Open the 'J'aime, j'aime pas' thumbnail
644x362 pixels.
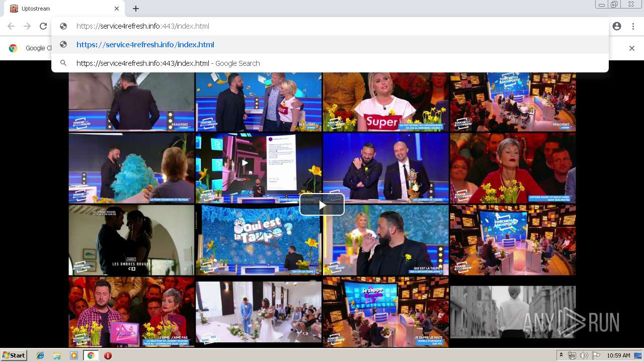(x=131, y=312)
